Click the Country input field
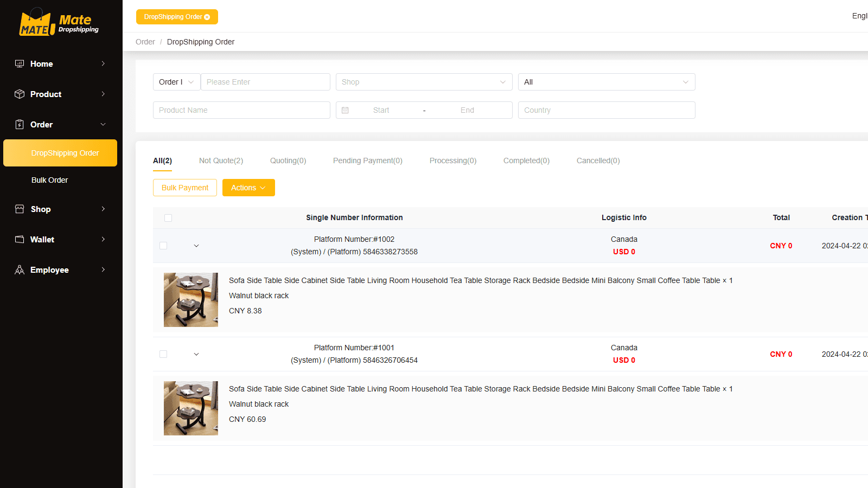 tap(607, 110)
